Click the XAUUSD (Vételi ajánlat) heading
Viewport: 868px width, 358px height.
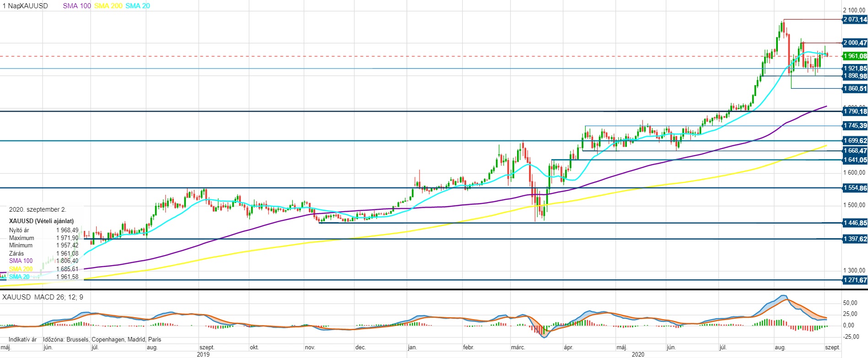tap(41, 221)
